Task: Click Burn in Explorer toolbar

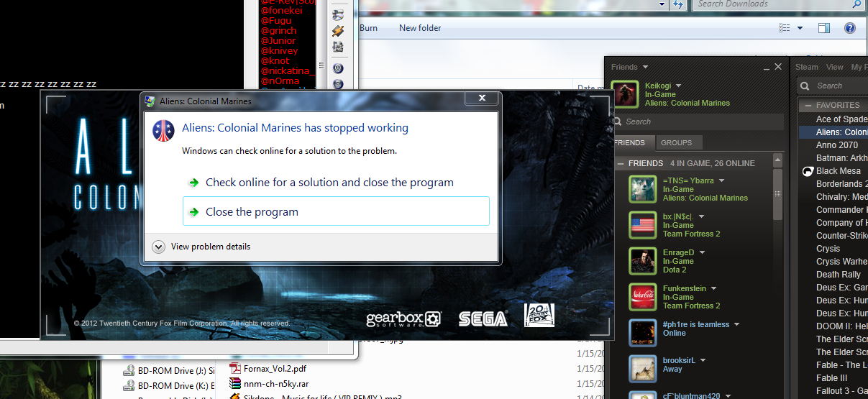Action: (x=368, y=28)
